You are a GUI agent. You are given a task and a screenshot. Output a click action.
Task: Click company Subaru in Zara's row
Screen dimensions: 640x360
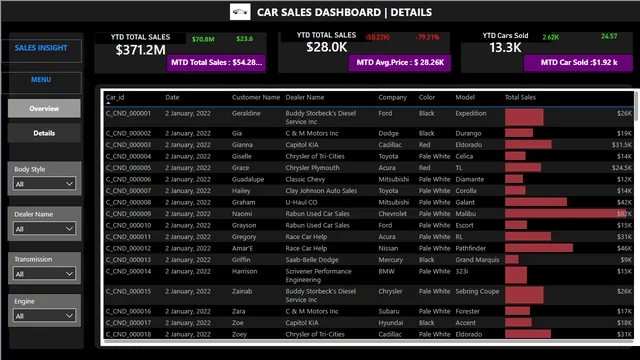(389, 311)
